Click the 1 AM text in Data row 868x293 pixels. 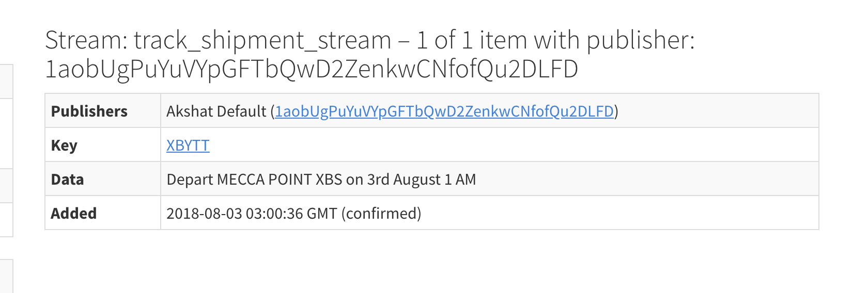(x=460, y=180)
